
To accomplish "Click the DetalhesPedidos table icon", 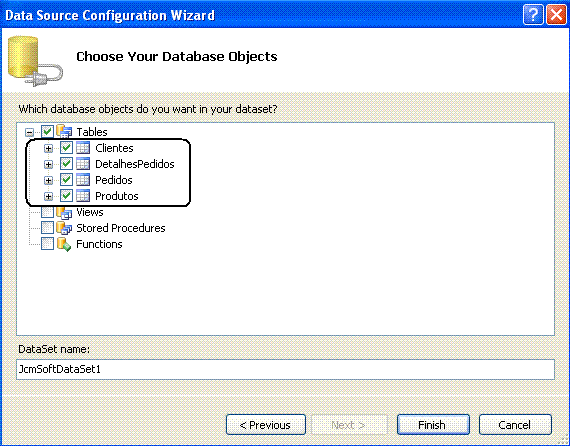I will 83,164.
